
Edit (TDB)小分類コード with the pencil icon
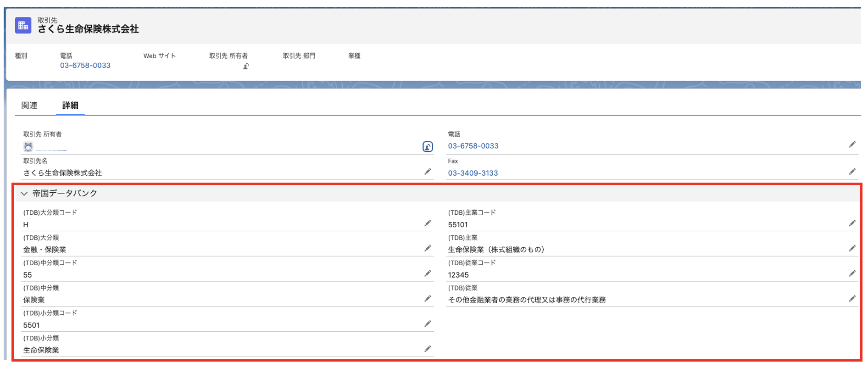pos(428,324)
